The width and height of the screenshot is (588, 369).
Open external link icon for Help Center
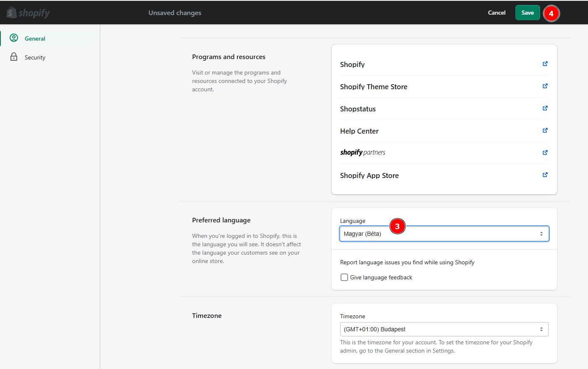[545, 130]
